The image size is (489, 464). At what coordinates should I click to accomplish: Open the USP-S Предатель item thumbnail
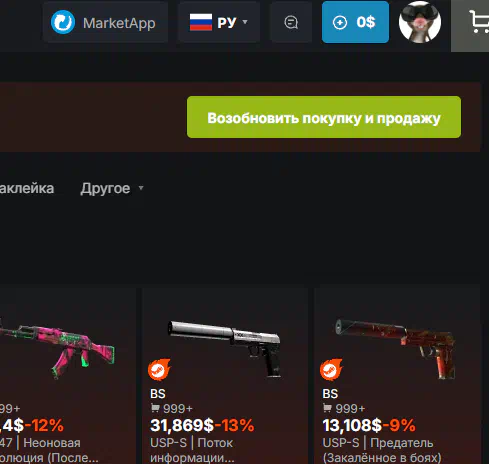396,348
